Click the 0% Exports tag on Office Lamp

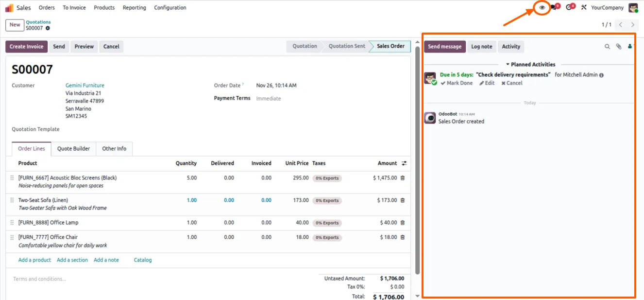327,223
